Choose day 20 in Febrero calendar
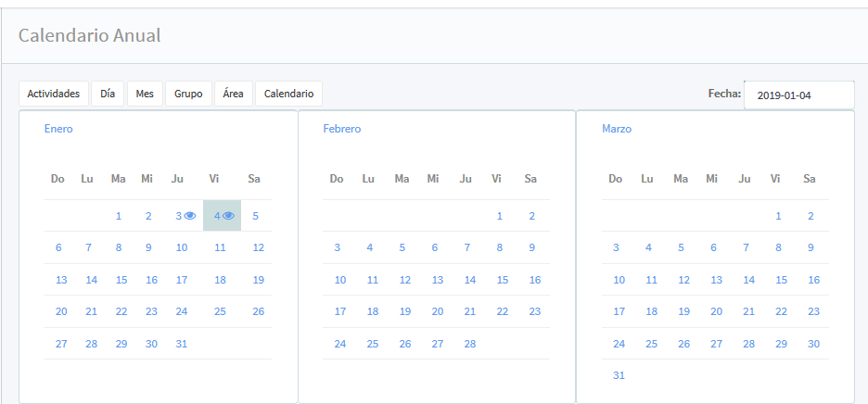868x404 pixels. pos(438,311)
